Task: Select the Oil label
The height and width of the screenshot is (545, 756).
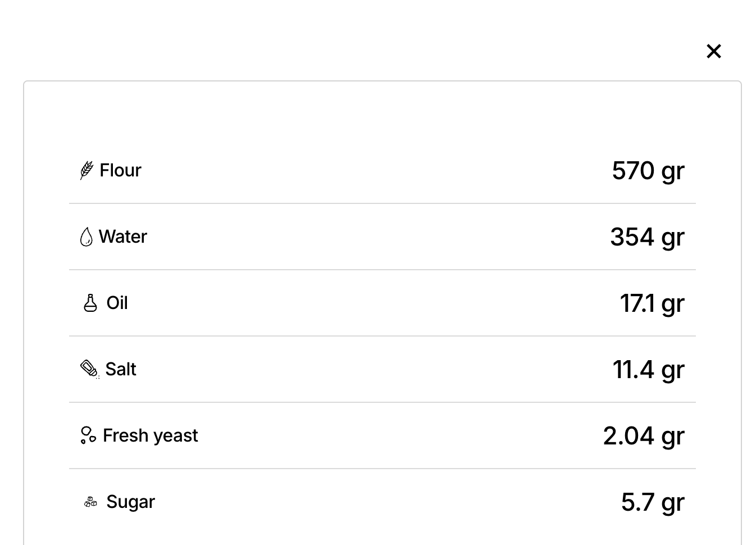Action: click(117, 303)
